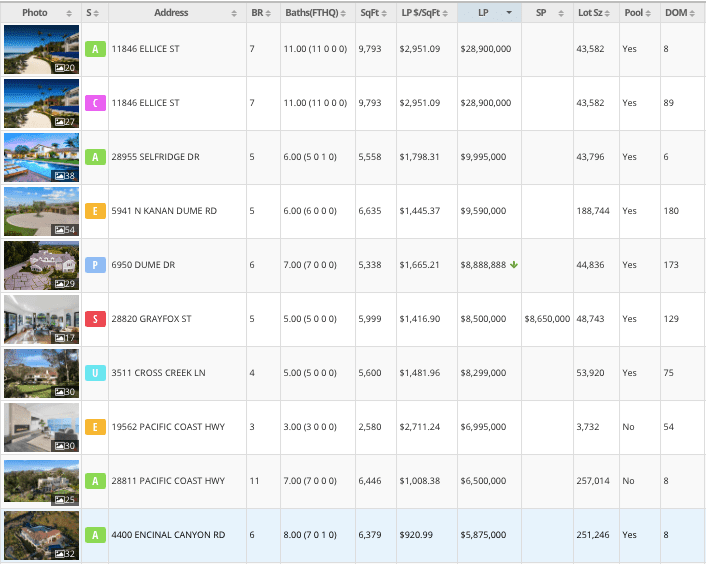Click the green price-drop arrow next to $8,888,888
Image resolution: width=706 pixels, height=564 pixels.
point(514,265)
